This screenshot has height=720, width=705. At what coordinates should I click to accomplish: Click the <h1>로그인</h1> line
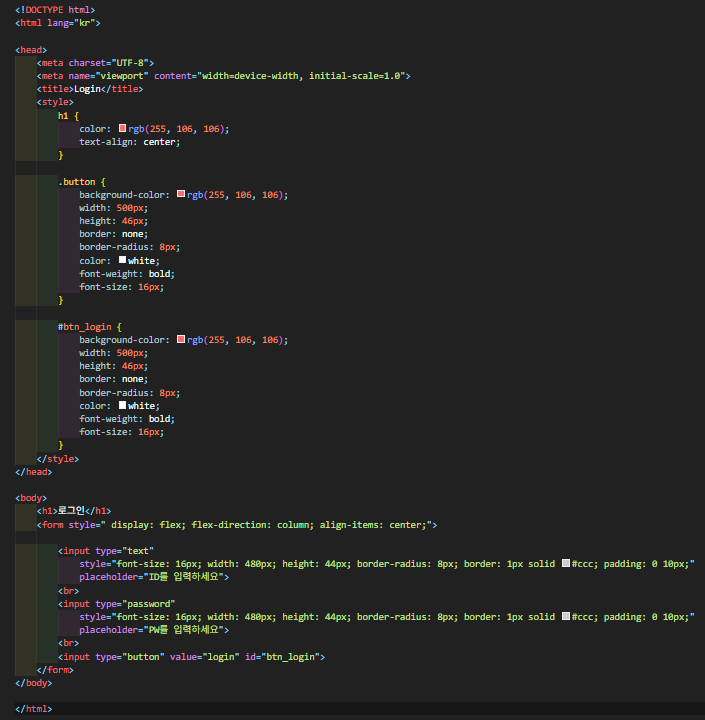click(x=74, y=511)
